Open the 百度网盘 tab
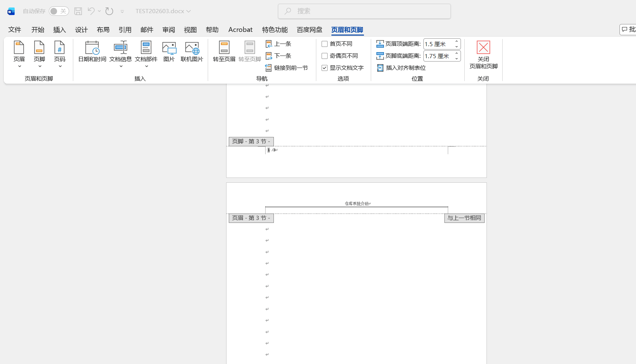Screen dimensions: 636x364 309,30
